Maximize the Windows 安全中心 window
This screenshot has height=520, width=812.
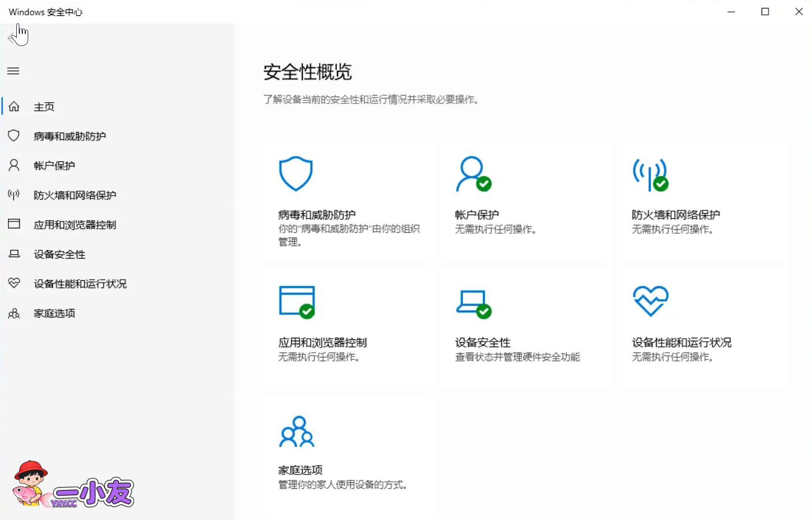(x=765, y=11)
